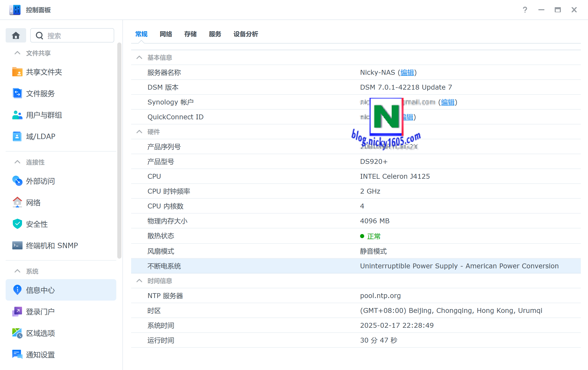Click DSM 7.0.1-42218 Update 7 value
Image resolution: width=588 pixels, height=370 pixels.
click(x=406, y=87)
